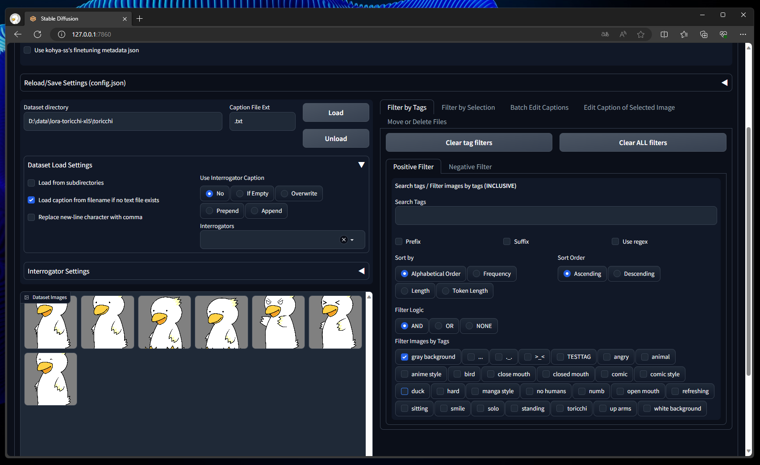Image resolution: width=760 pixels, height=465 pixels.
Task: Expand the Interrogator Settings section
Action: (x=361, y=271)
